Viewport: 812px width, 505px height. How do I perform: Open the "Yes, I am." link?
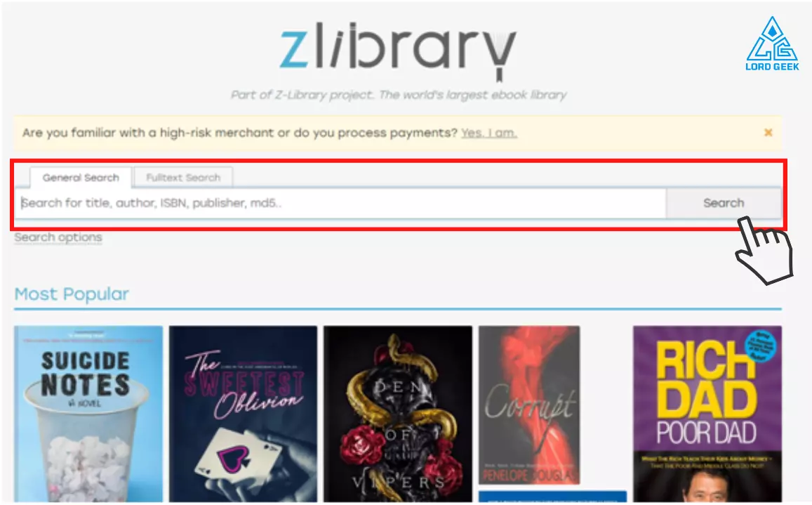click(x=489, y=133)
